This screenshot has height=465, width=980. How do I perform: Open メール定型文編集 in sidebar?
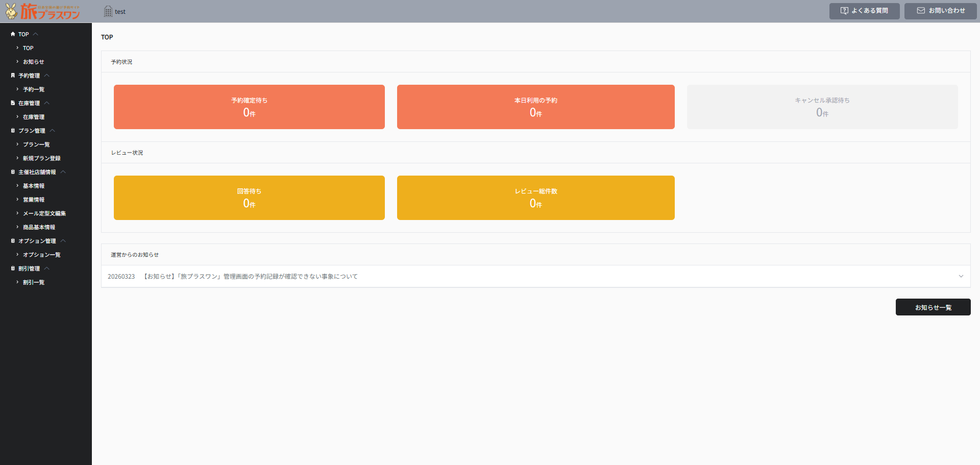pos(44,213)
